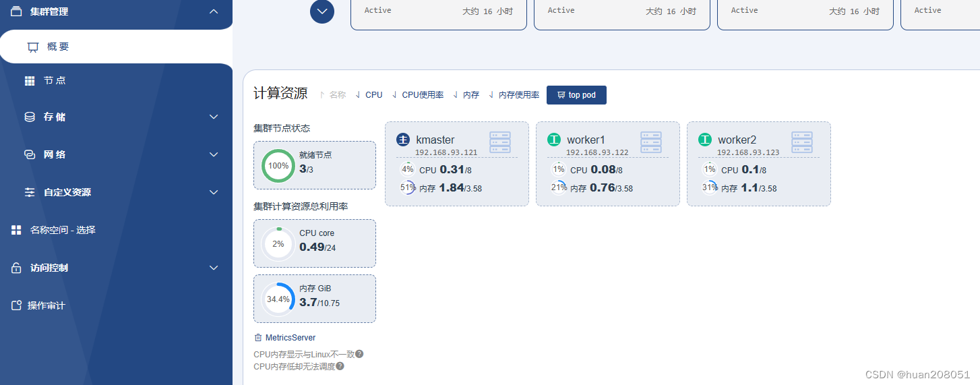Click the 概要 presentation board icon

click(33, 47)
